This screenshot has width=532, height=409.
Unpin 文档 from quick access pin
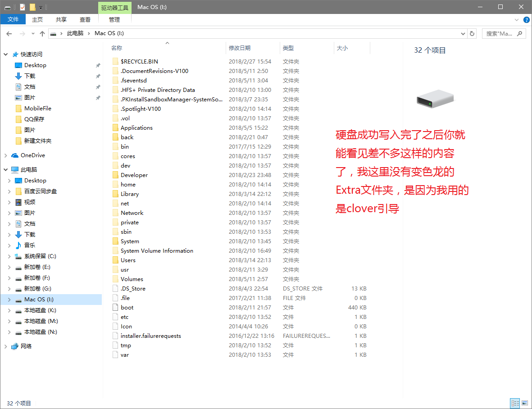click(x=98, y=87)
